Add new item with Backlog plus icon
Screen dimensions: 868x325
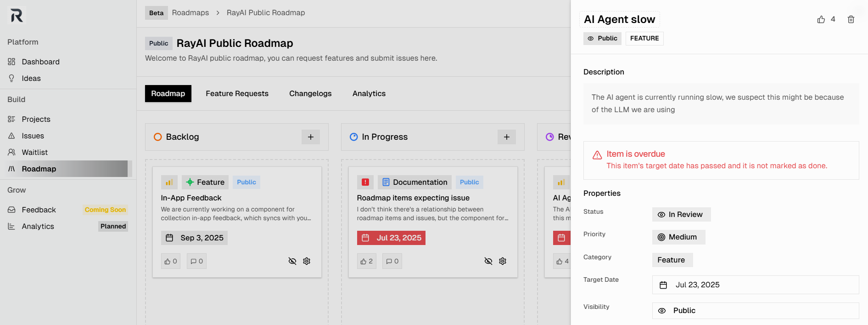click(x=310, y=137)
